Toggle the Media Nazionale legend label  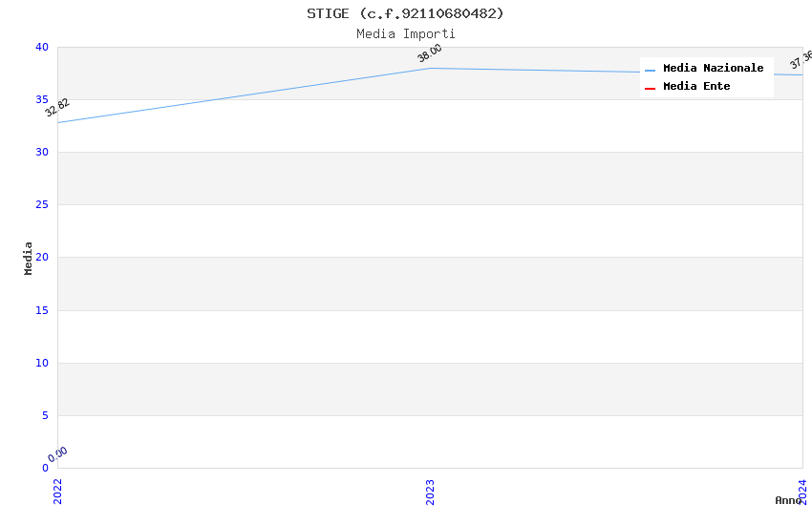pyautogui.click(x=713, y=69)
